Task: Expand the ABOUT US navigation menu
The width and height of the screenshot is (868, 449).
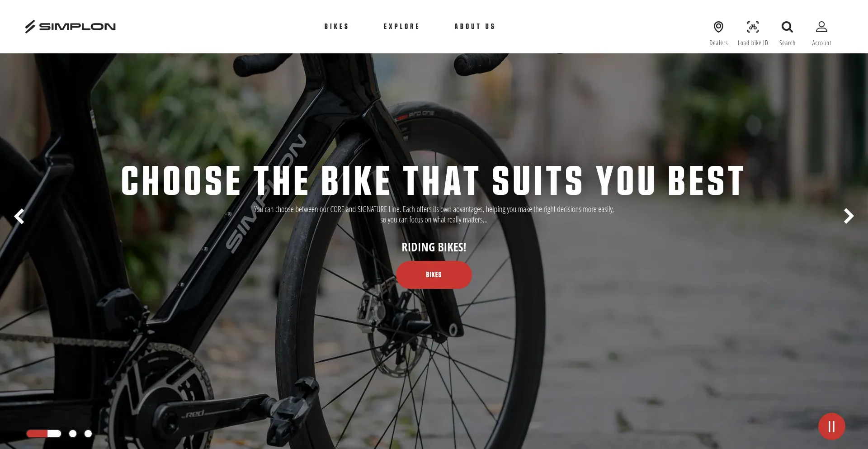Action: (x=475, y=27)
